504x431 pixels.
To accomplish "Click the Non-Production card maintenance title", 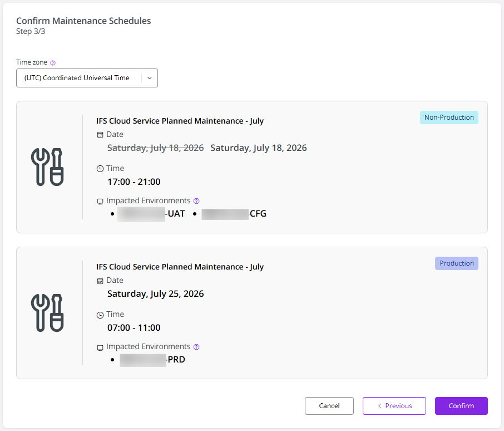I will point(180,121).
